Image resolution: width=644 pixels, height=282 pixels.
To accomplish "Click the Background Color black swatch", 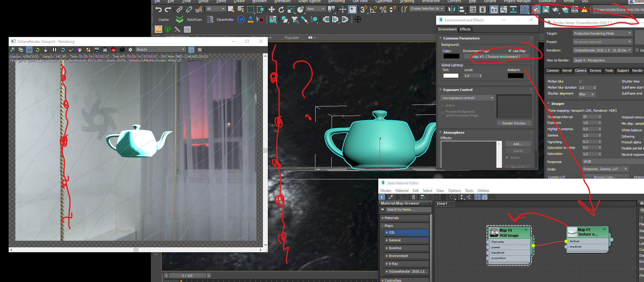I will 451,56.
